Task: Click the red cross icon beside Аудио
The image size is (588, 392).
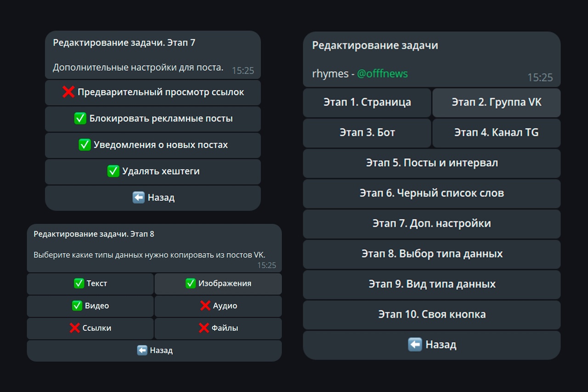Action: coord(205,306)
